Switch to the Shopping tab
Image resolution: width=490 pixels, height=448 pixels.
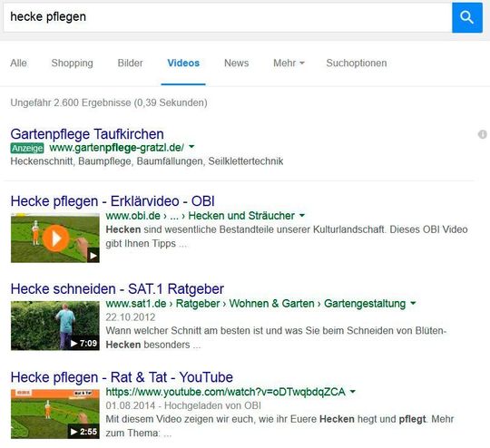73,63
